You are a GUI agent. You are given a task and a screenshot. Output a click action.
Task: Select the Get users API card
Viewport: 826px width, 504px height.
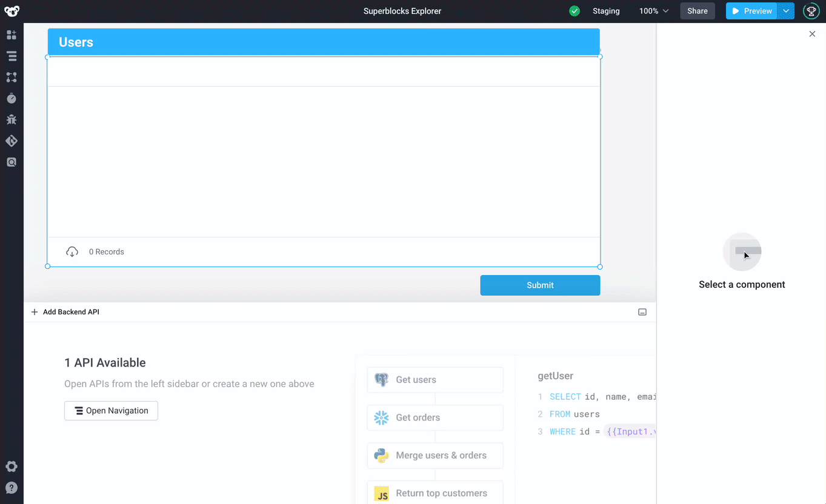point(435,379)
